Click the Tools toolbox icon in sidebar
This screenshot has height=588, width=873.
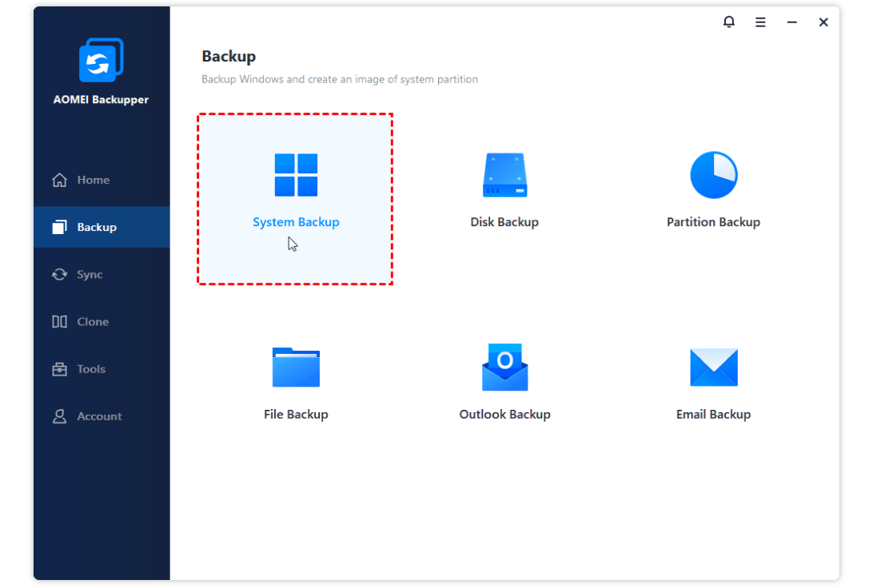point(60,369)
